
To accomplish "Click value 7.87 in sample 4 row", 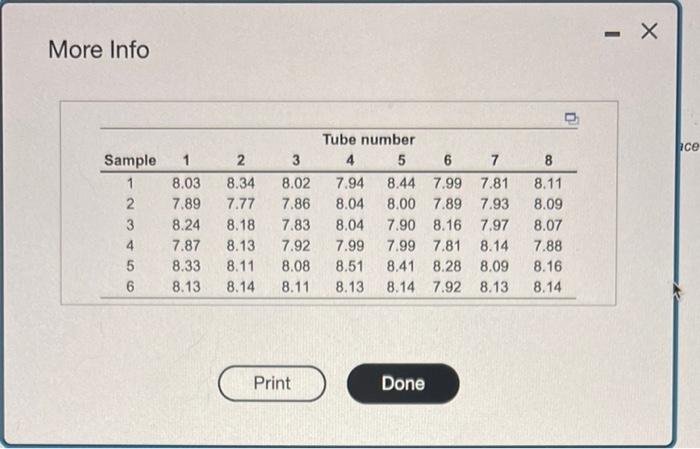I will click(186, 245).
